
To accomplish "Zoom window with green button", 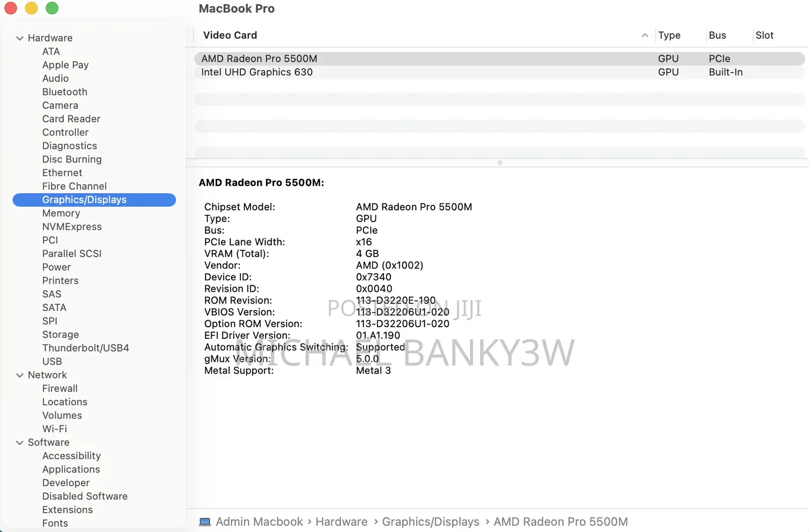I will click(52, 8).
